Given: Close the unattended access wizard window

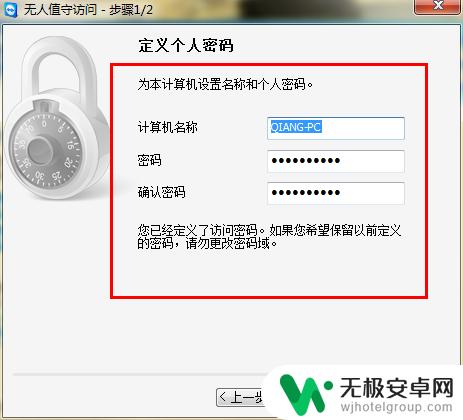Looking at the screenshot, I should 438,7.
